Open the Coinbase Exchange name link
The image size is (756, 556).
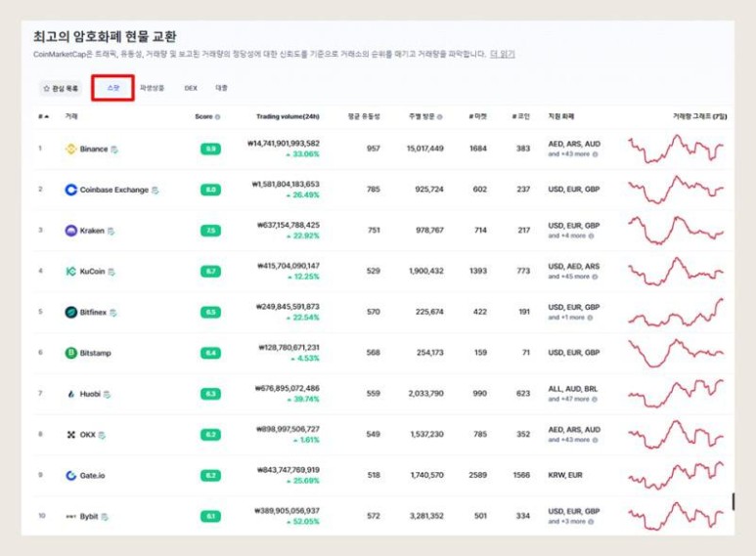[114, 190]
